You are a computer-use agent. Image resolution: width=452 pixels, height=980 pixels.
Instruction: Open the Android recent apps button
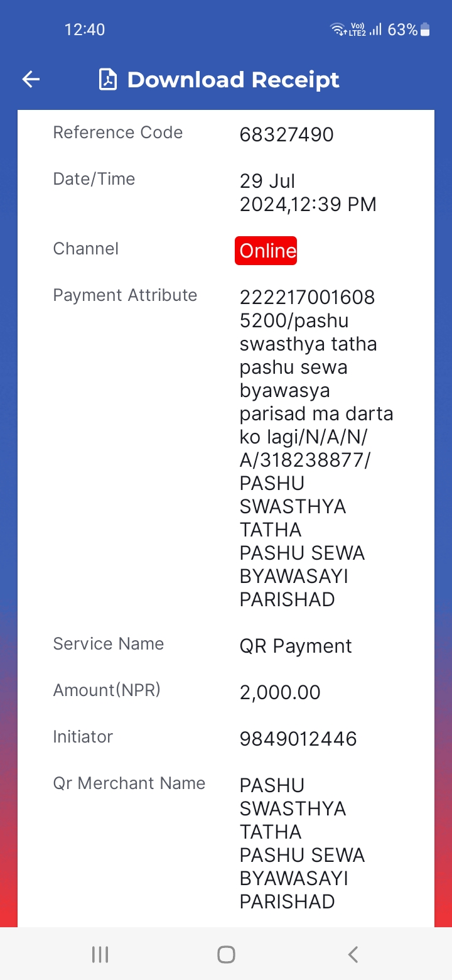point(100,955)
